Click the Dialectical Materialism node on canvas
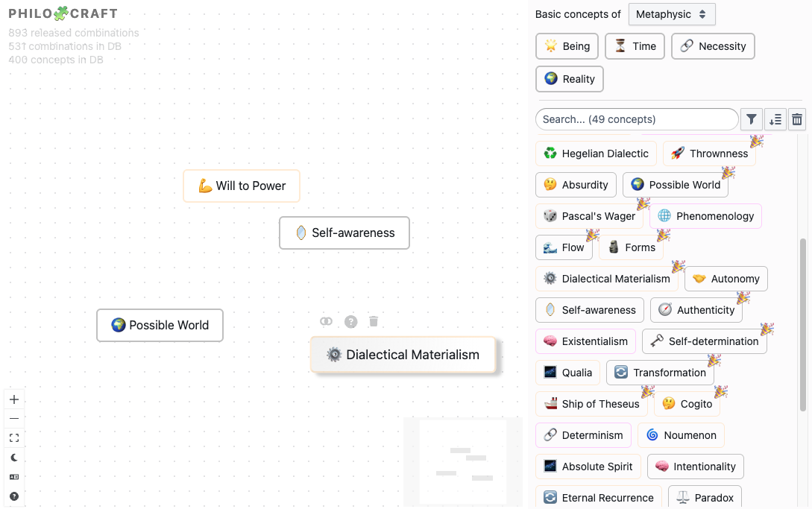Image resolution: width=812 pixels, height=509 pixels. [403, 355]
